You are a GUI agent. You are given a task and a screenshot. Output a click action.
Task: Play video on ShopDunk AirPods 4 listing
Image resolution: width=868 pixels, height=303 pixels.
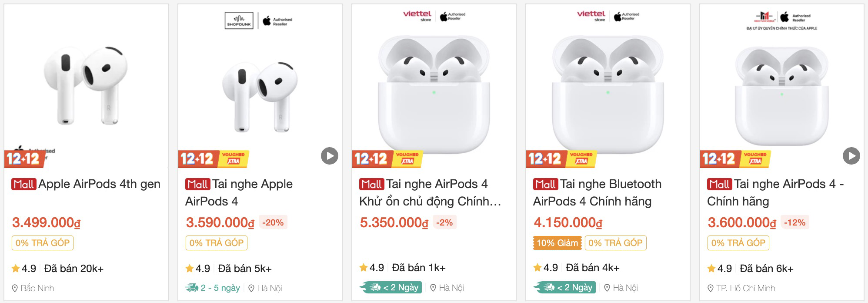click(329, 156)
